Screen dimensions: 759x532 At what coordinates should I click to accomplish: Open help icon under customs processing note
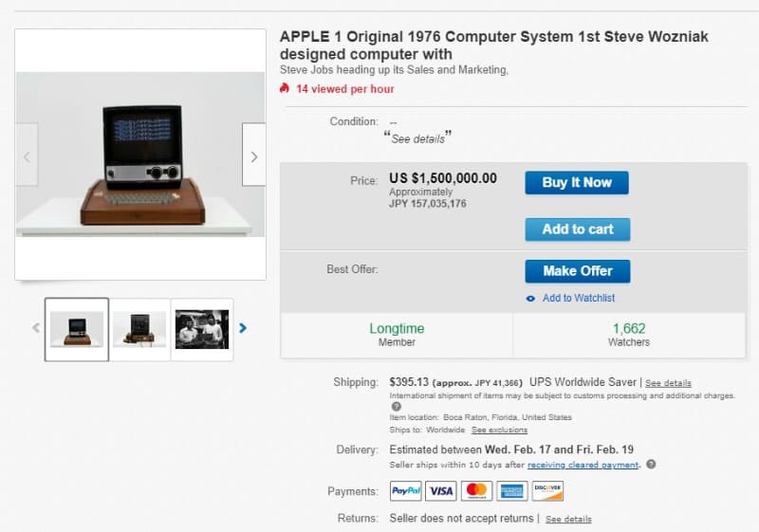tap(396, 407)
